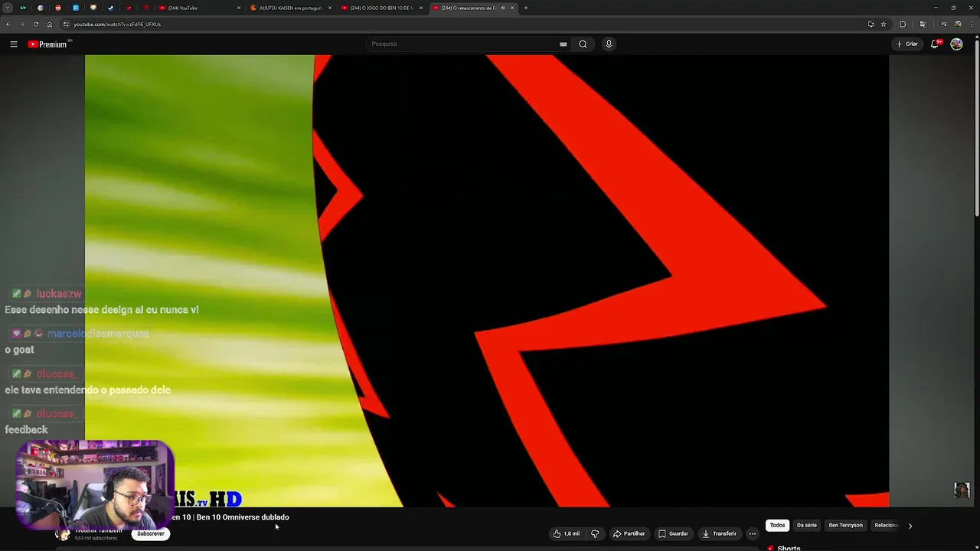Viewport: 980px width, 551px height.
Task: View site information icon in address bar
Action: (67, 24)
